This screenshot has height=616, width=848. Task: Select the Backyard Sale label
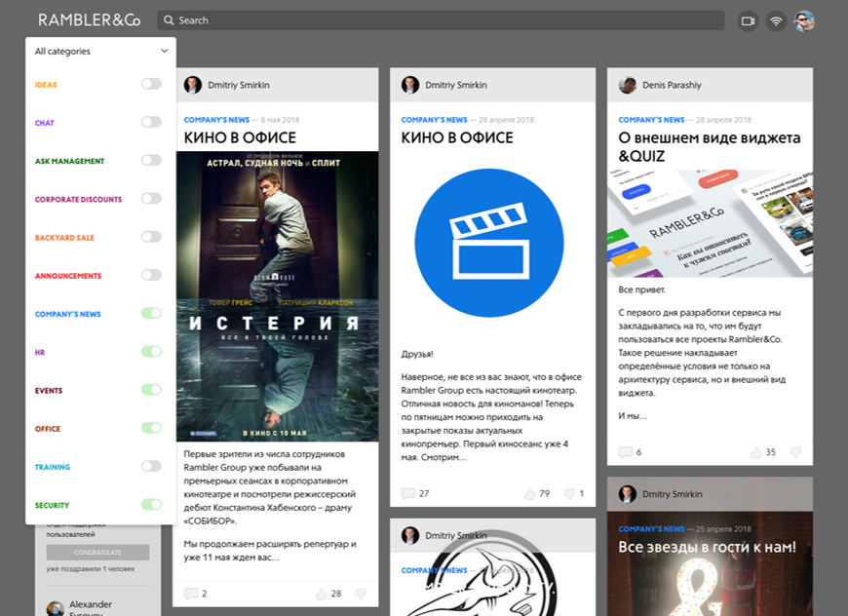[x=64, y=238]
